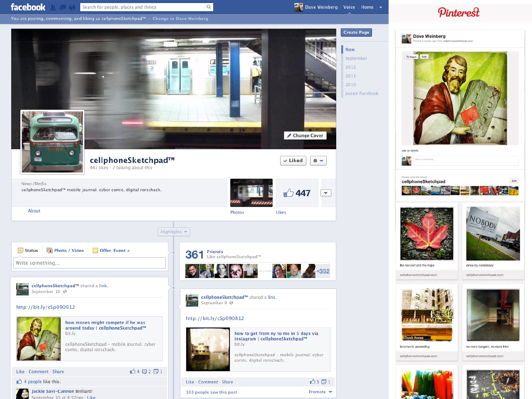Open 'no more burgers, no more fries' pin
The image size is (532, 399).
493,315
